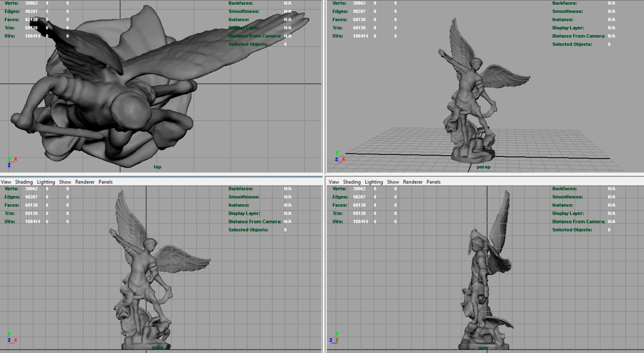The width and height of the screenshot is (644, 353).
Task: Open the Lighting menu in the front viewport panel
Action: [x=46, y=182]
